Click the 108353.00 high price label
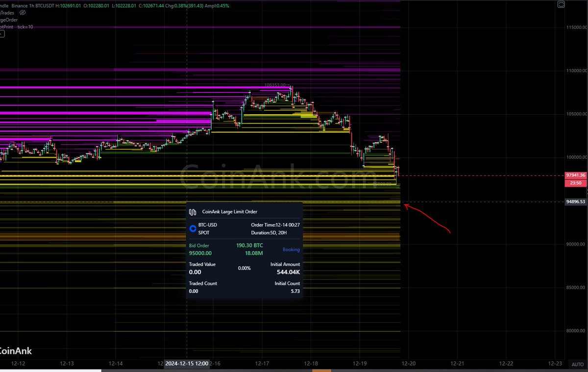The image size is (588, 372). point(274,85)
